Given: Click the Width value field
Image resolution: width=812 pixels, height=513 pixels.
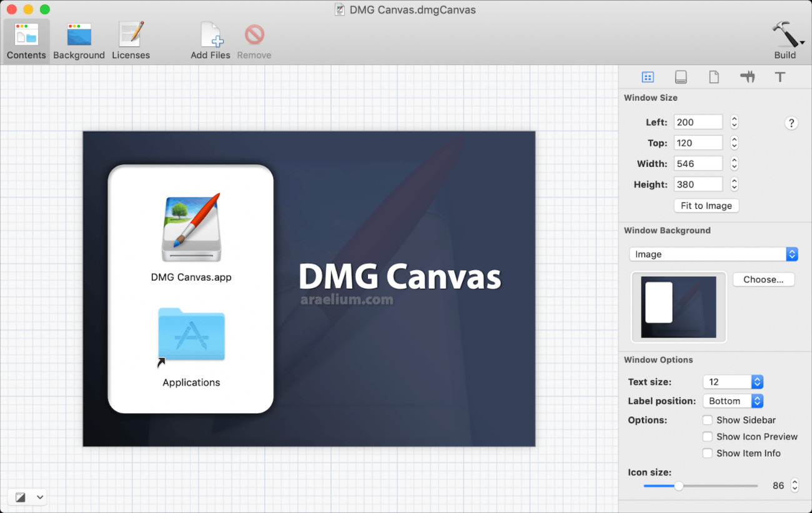Looking at the screenshot, I should coord(698,164).
